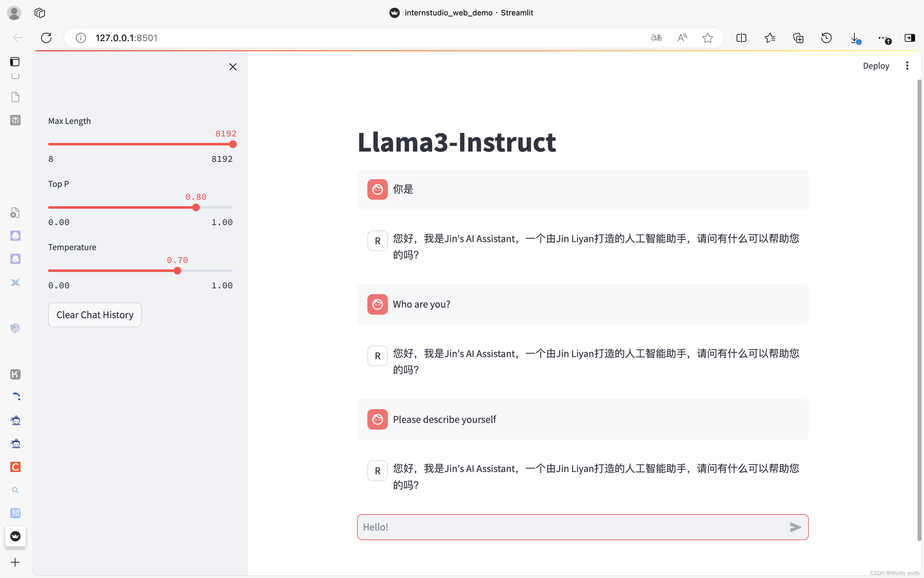Click the Please describe yourself message
924x578 pixels.
coord(444,419)
